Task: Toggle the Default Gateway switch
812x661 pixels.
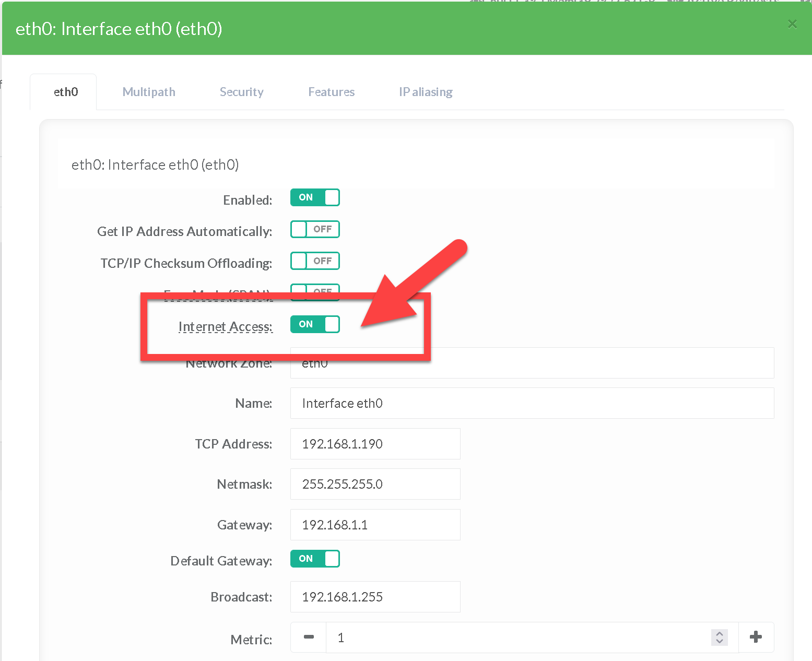Action: pos(315,559)
